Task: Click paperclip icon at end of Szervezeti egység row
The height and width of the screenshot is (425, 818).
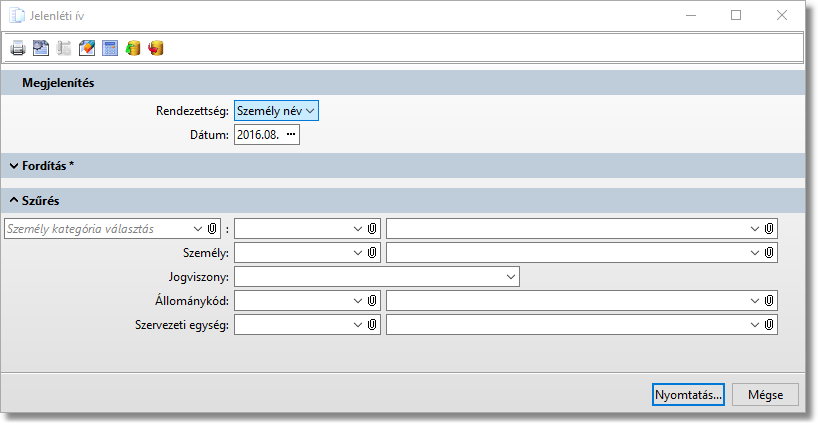Action: [769, 325]
